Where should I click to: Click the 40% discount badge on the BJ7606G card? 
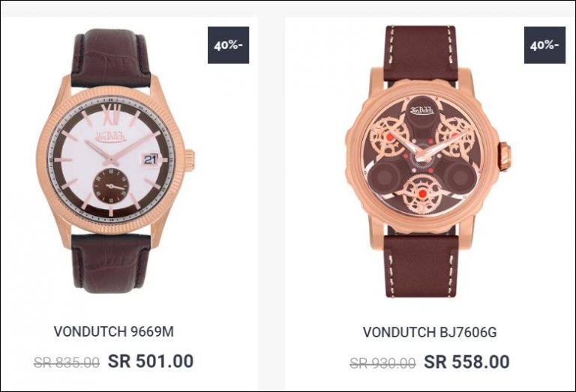click(544, 45)
